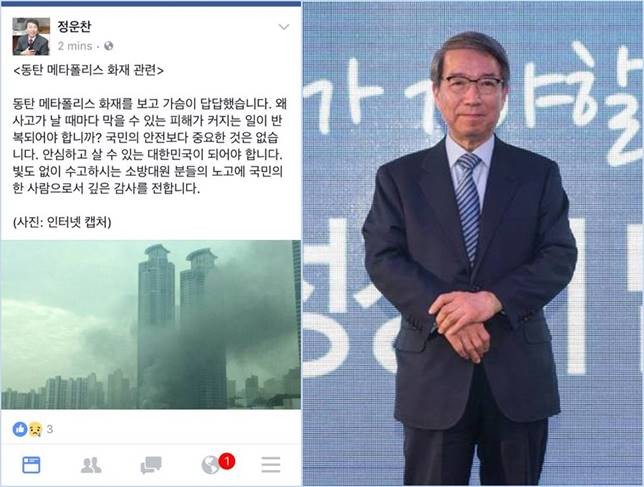
Task: Click the 2 mins post timestamp
Action: [x=75, y=46]
